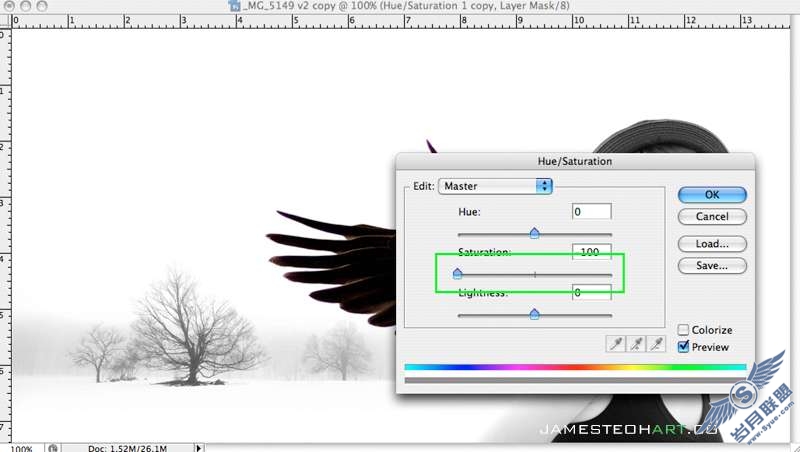The height and width of the screenshot is (452, 800).
Task: Click the Save... button
Action: 712,265
